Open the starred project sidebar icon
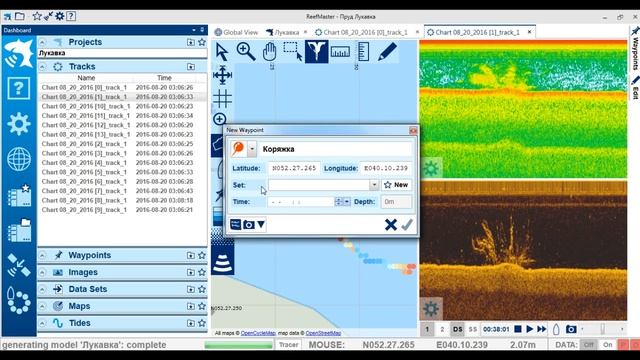 click(x=19, y=195)
